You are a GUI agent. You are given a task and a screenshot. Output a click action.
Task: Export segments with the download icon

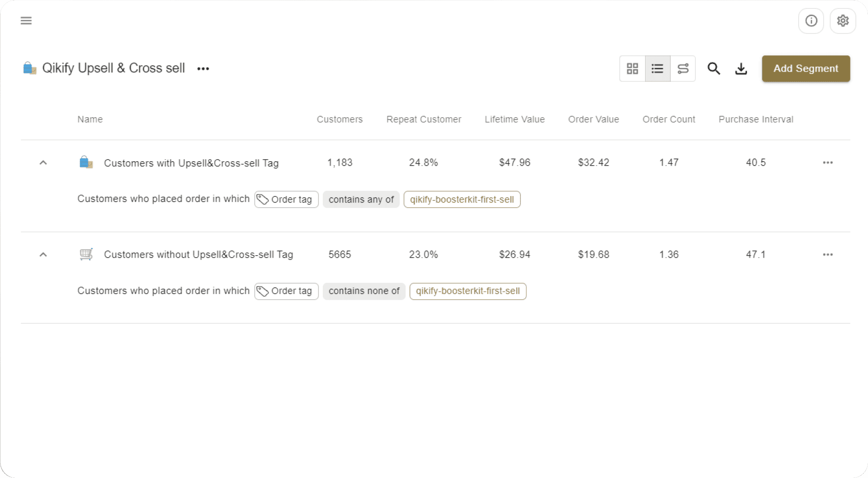tap(741, 68)
